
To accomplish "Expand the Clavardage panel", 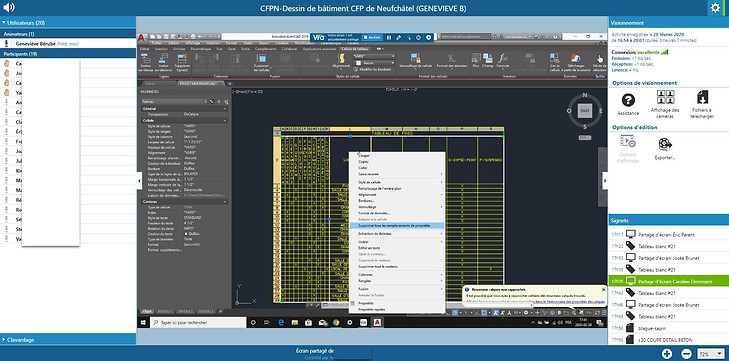I will (x=4, y=340).
